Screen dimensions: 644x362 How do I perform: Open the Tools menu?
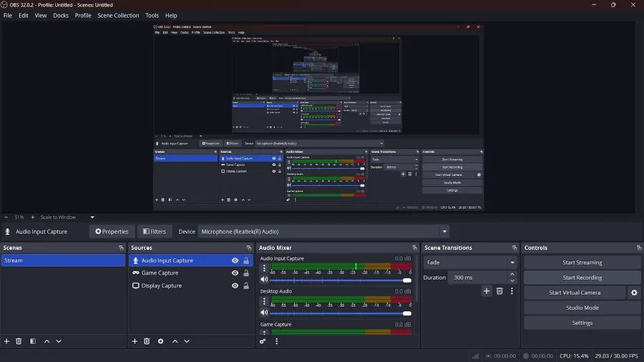(x=152, y=16)
